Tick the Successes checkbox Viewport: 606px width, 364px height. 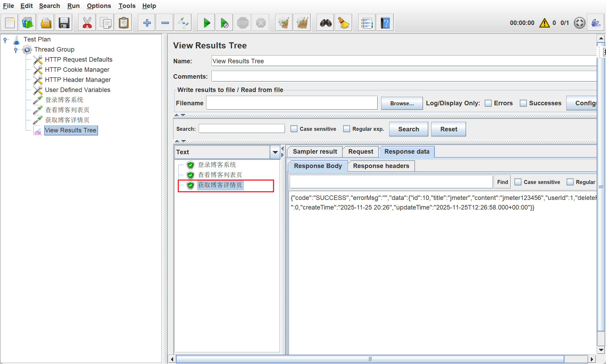(523, 103)
